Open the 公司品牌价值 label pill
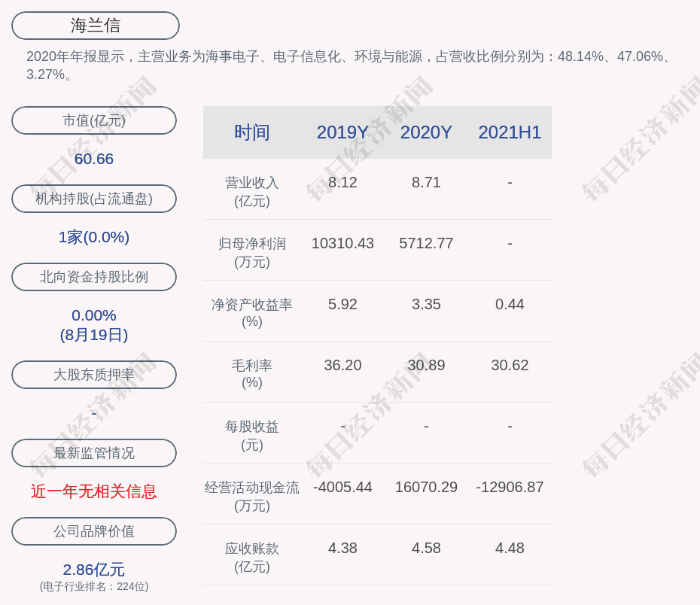 pos(94,531)
